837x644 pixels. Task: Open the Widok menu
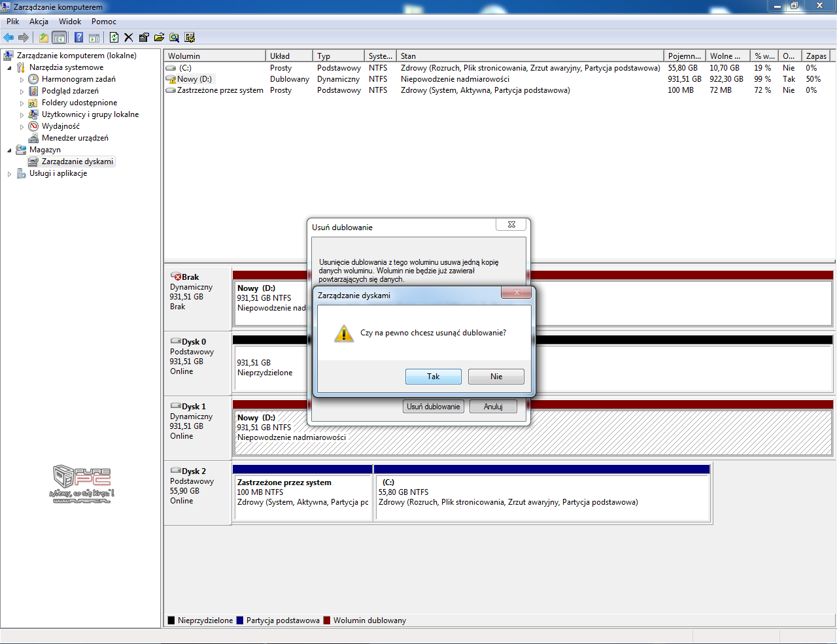[x=70, y=22]
